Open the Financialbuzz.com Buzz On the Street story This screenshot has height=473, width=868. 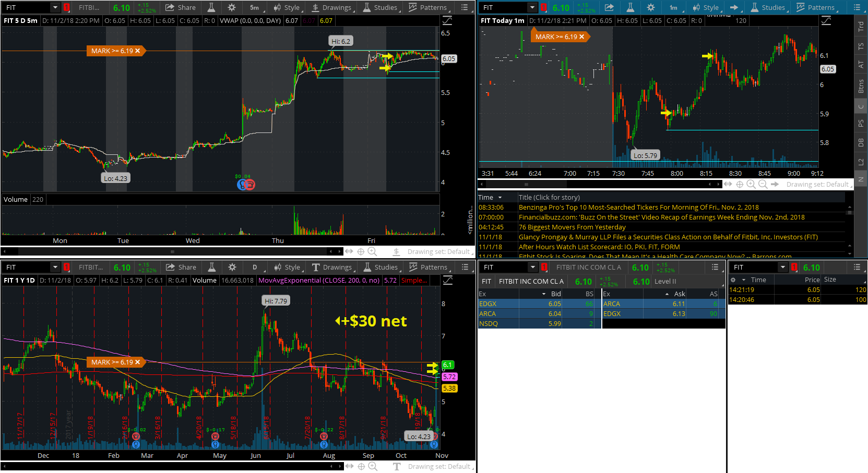pyautogui.click(x=661, y=217)
